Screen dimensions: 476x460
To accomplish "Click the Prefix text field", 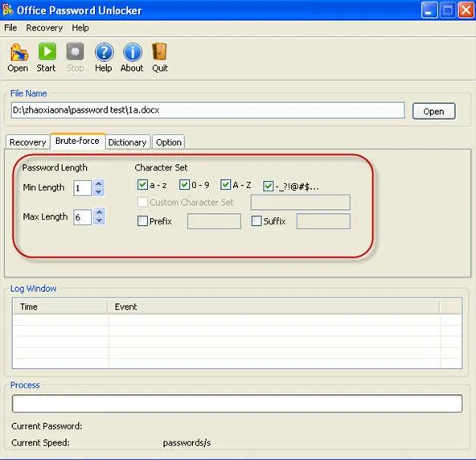I will click(x=214, y=221).
